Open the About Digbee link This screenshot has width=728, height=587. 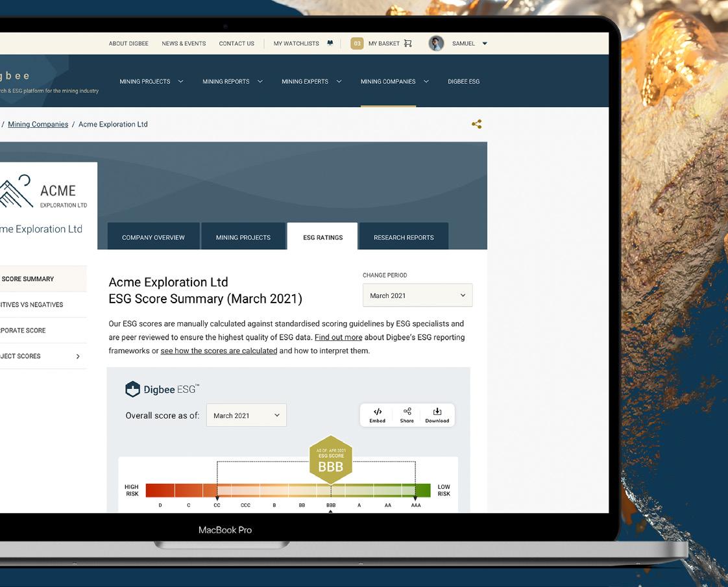(128, 44)
